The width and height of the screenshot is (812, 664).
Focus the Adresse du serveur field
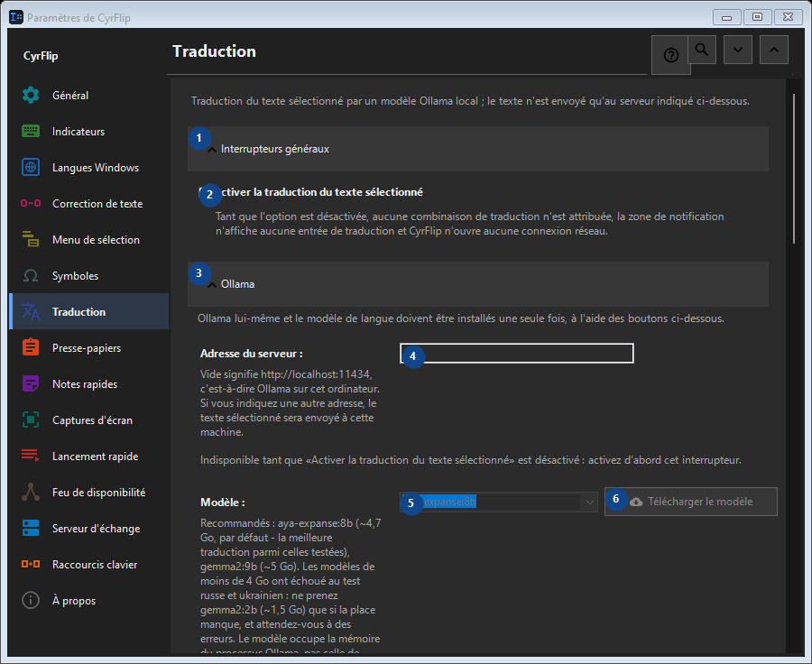pyautogui.click(x=517, y=354)
